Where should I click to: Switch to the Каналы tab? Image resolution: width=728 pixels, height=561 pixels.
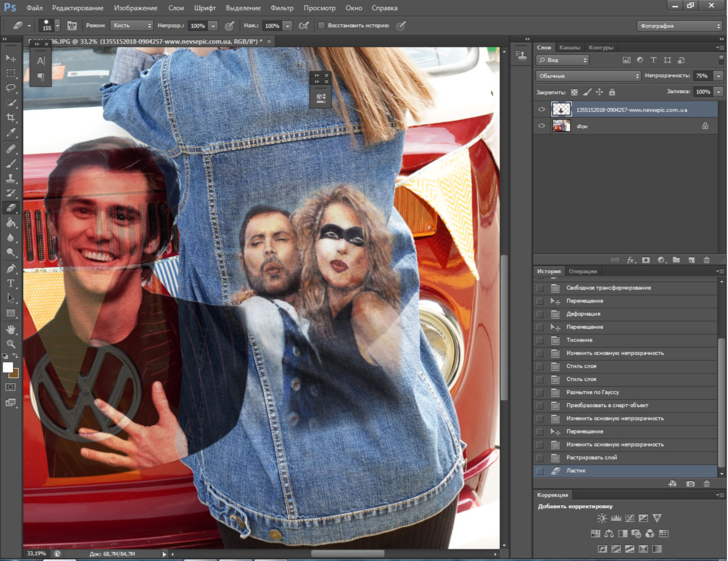click(569, 48)
